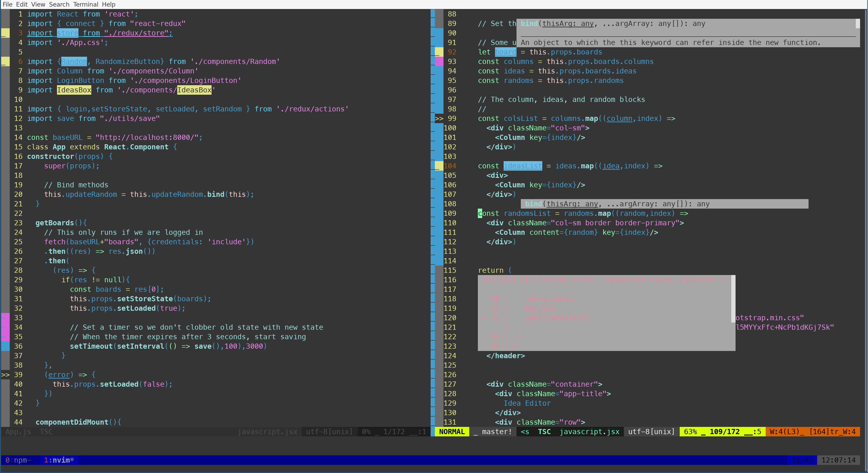
Task: Click the underlined 'error' parameter on line 39
Action: [59, 375]
